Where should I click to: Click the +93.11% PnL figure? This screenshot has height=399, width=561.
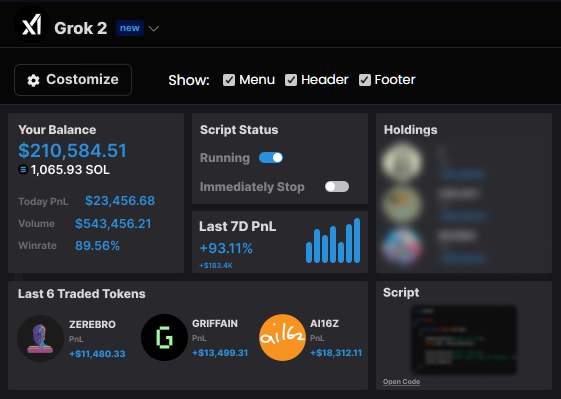pyautogui.click(x=226, y=248)
